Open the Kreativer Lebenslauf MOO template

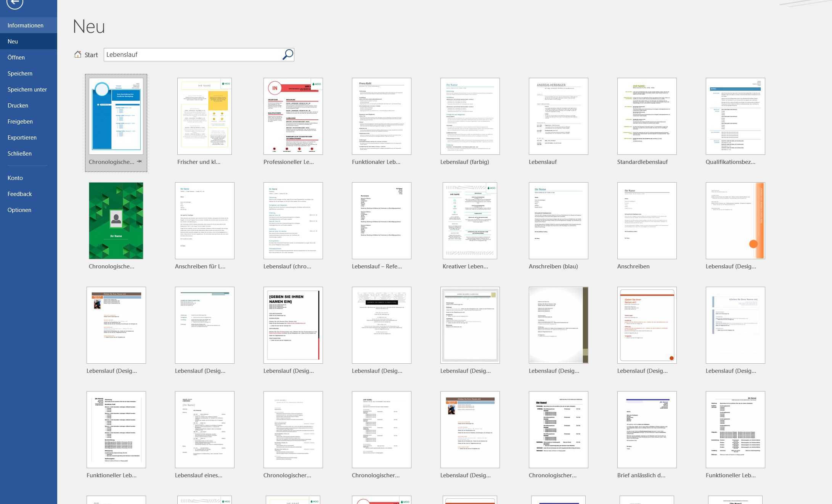pyautogui.click(x=470, y=221)
